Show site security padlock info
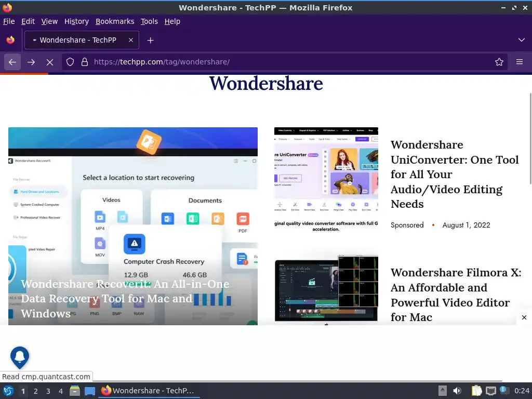 pos(85,62)
